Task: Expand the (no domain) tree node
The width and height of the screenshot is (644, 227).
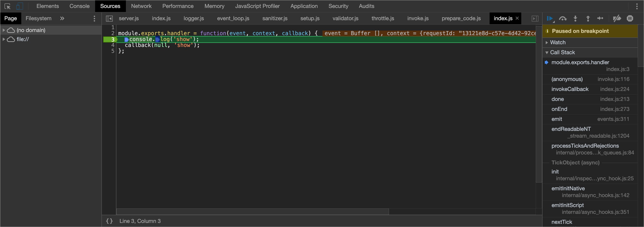Action: (4, 30)
